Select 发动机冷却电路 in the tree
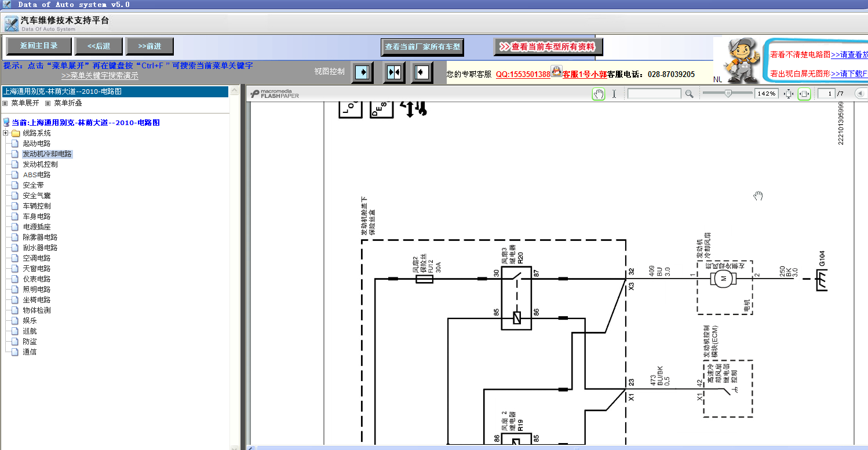The height and width of the screenshot is (450, 868). click(x=47, y=154)
